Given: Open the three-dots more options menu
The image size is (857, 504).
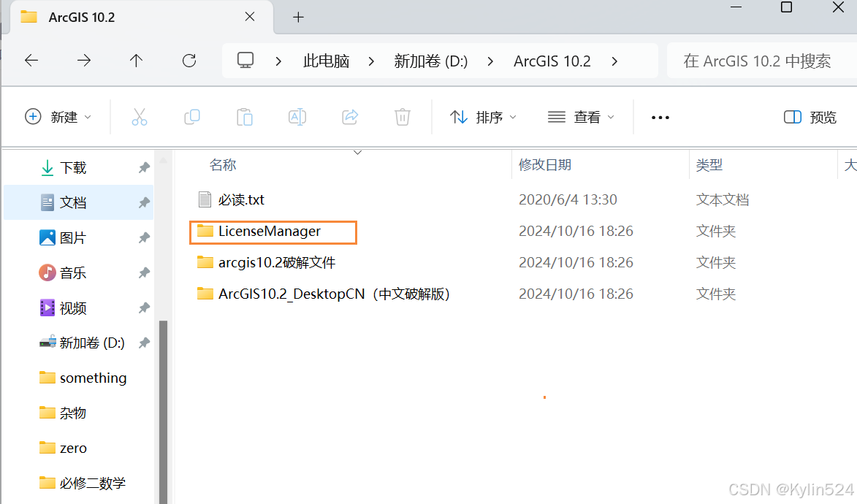Looking at the screenshot, I should click(660, 118).
